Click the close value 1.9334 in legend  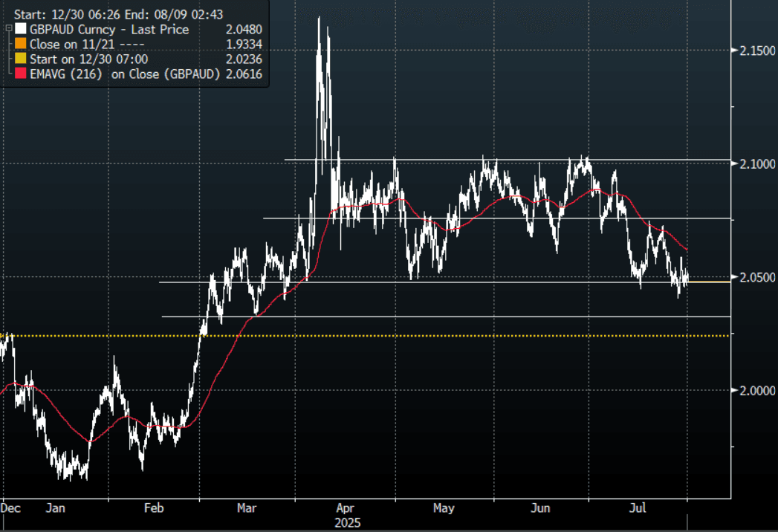(x=244, y=44)
